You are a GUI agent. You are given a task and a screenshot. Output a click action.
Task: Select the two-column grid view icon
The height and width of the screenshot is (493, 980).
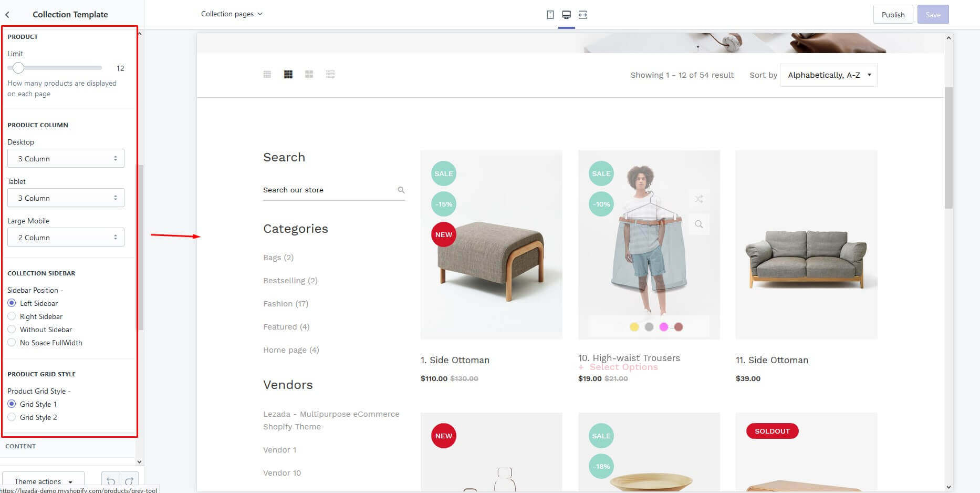pos(309,75)
